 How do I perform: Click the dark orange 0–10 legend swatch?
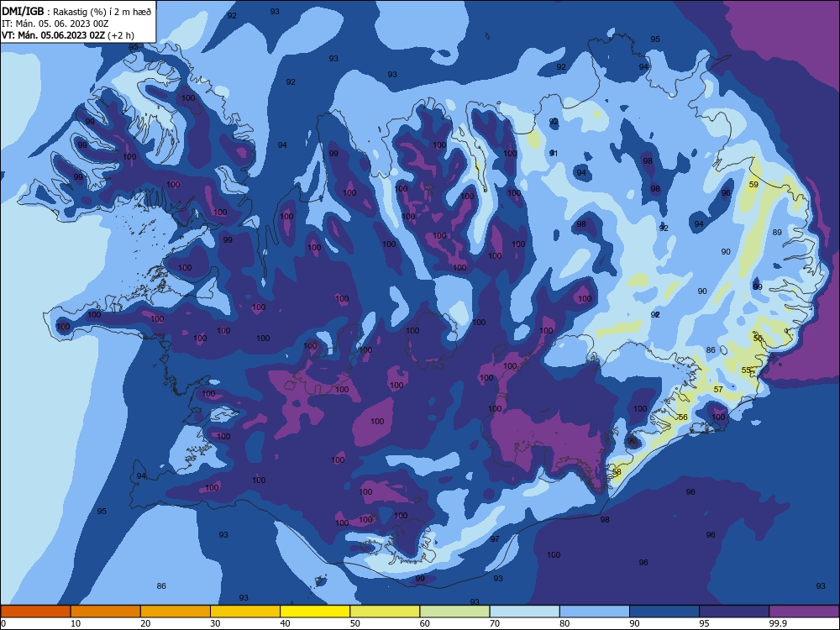35,612
